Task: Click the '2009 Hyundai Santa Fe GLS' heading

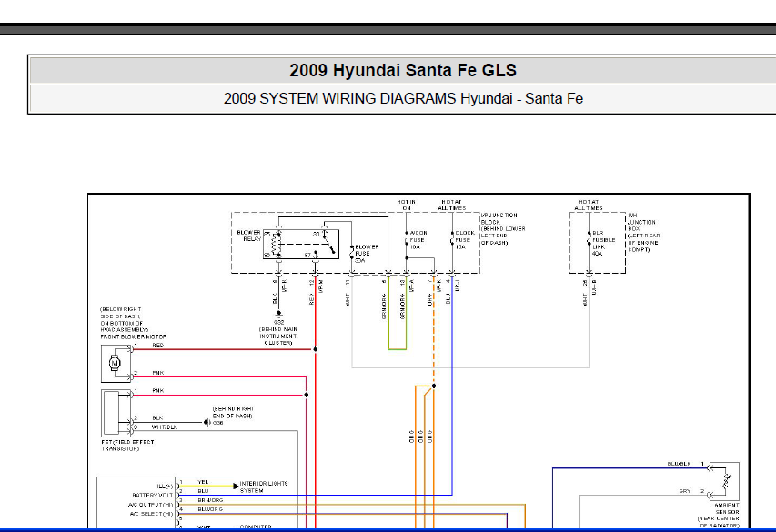Action: coord(403,70)
